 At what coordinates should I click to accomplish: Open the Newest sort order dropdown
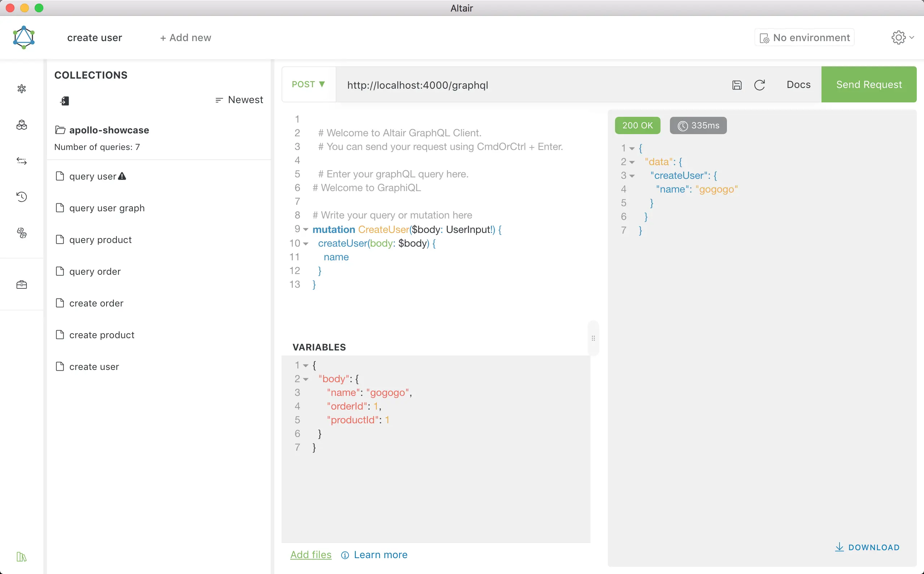239,100
